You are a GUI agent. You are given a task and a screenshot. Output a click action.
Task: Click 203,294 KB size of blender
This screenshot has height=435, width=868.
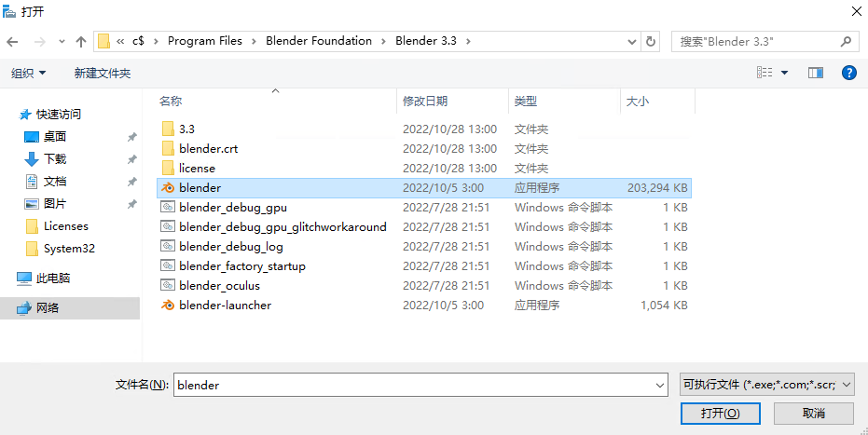pyautogui.click(x=657, y=188)
